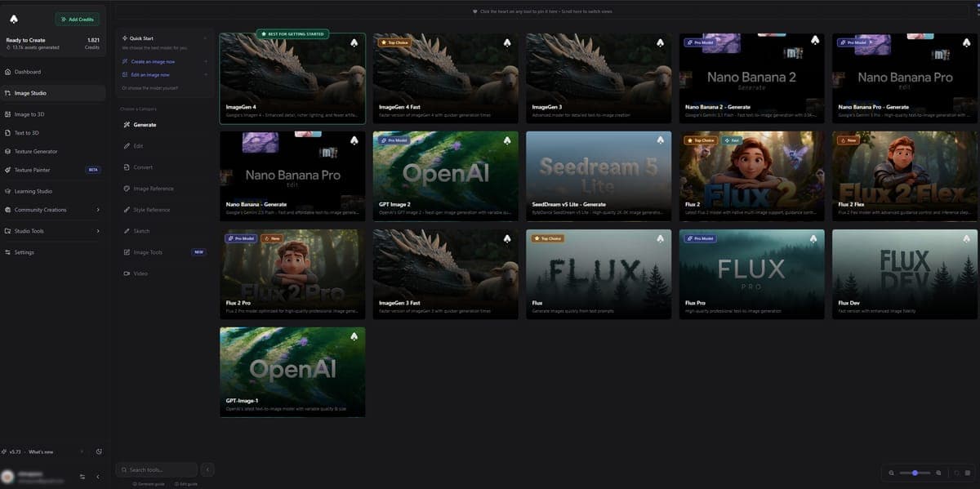
Task: Open Learning Studio section
Action: click(53, 191)
